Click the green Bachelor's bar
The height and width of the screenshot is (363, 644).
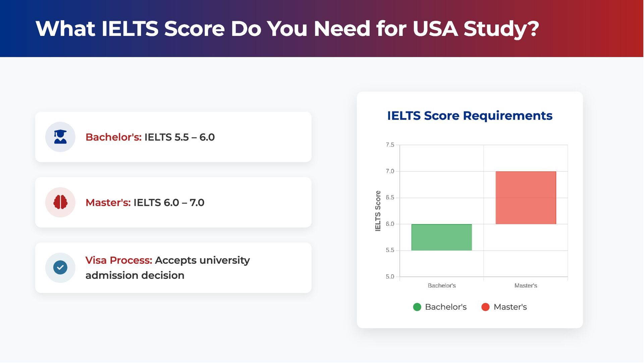(441, 237)
